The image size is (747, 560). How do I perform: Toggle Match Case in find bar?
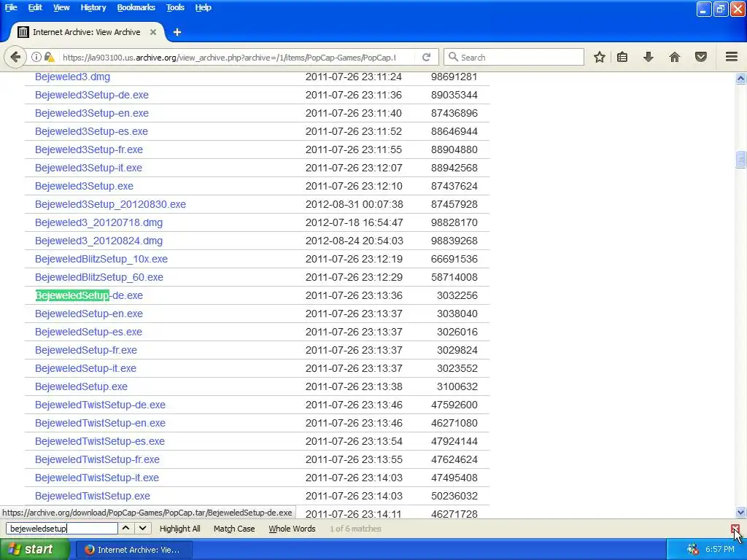[x=234, y=529]
